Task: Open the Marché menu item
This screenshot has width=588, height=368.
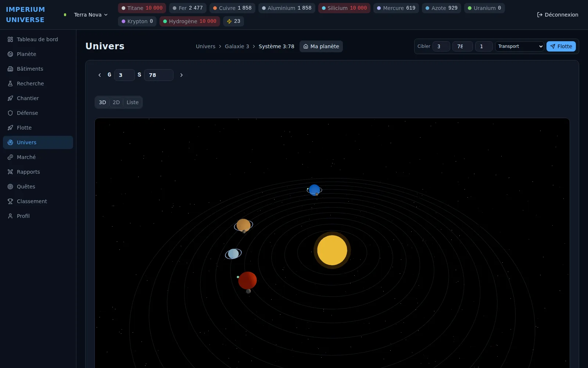Action: 38,157
